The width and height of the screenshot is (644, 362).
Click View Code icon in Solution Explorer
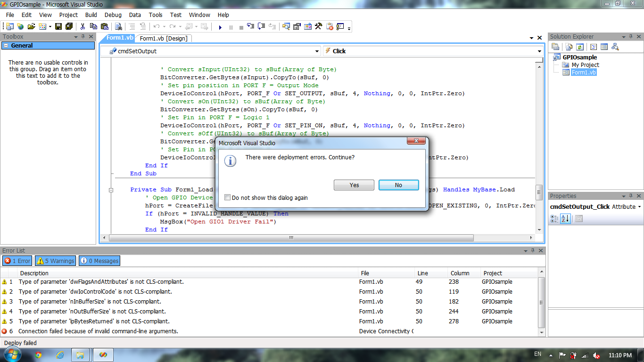pos(594,47)
